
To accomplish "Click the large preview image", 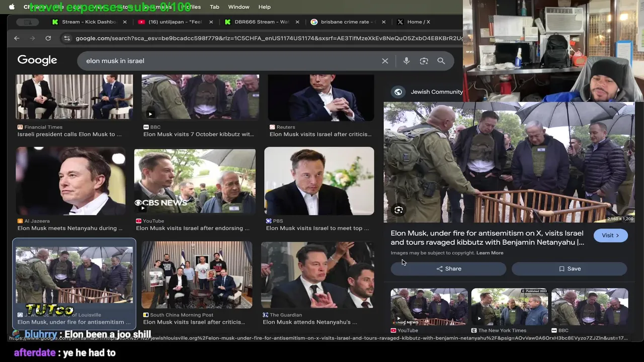I will point(509,162).
